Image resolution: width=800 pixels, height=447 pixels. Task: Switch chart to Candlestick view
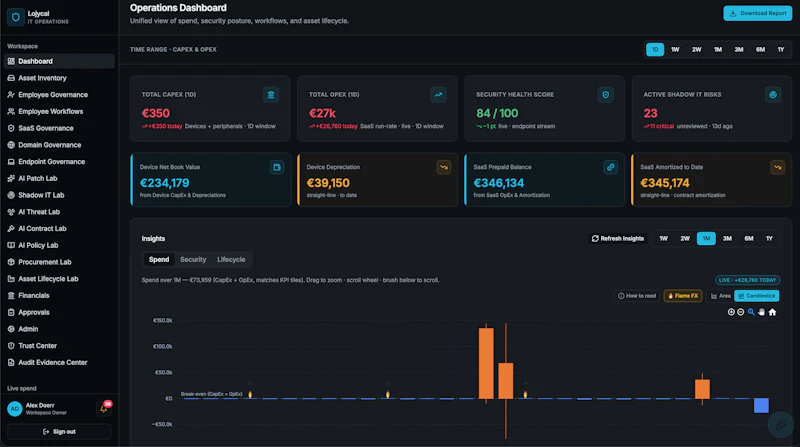pos(757,296)
